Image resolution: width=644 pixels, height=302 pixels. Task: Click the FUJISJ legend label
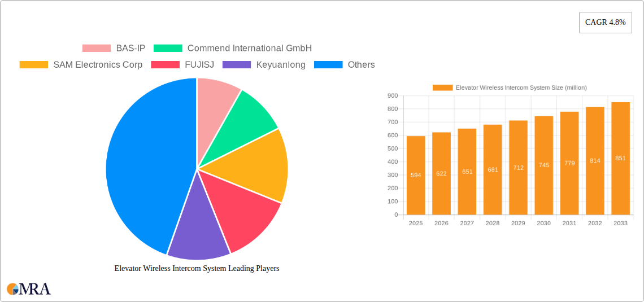point(199,64)
